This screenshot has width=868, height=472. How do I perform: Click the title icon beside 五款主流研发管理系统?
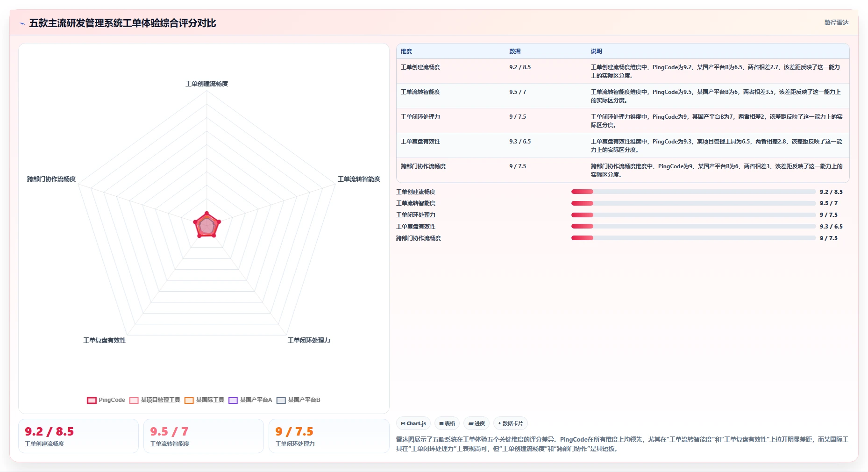click(x=22, y=23)
